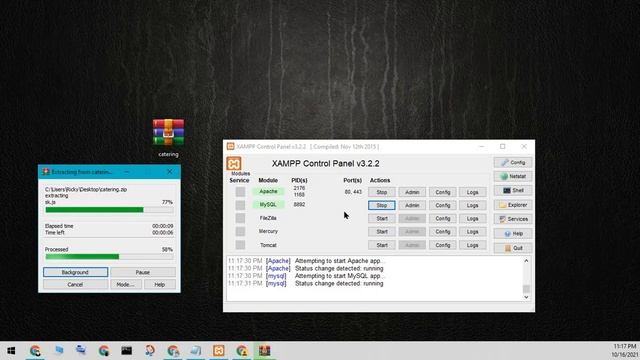Click the MySQL module label

pyautogui.click(x=268, y=204)
